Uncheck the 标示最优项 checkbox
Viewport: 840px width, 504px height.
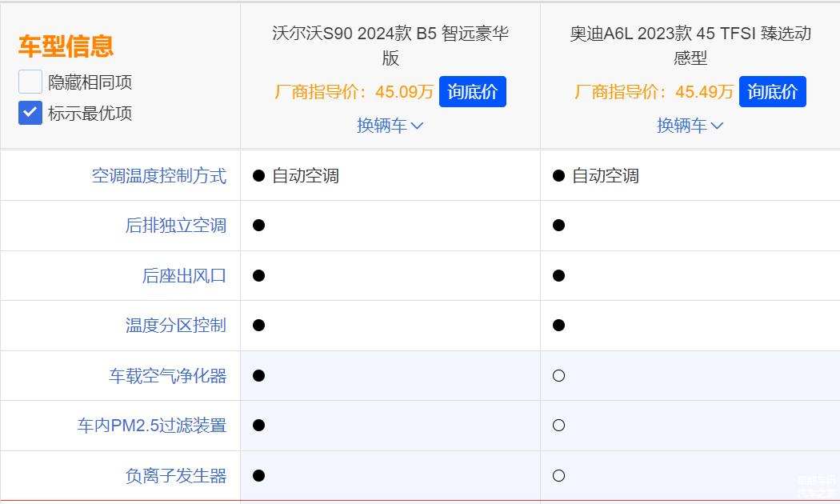[x=30, y=113]
